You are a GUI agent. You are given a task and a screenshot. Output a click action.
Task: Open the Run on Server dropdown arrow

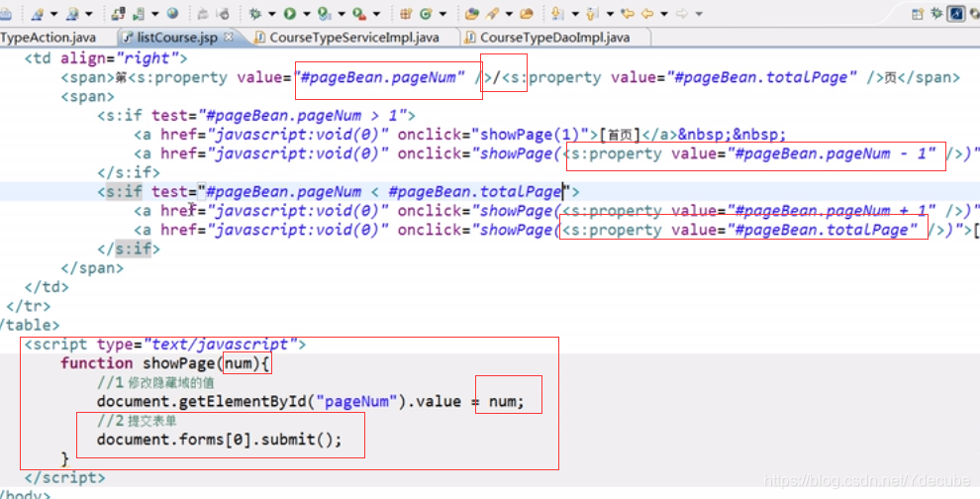pos(155,13)
